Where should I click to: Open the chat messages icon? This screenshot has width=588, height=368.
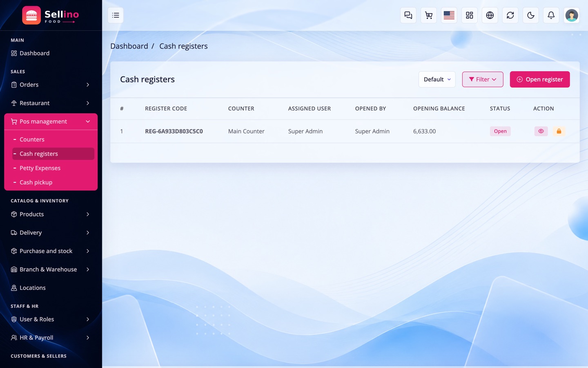click(x=408, y=15)
